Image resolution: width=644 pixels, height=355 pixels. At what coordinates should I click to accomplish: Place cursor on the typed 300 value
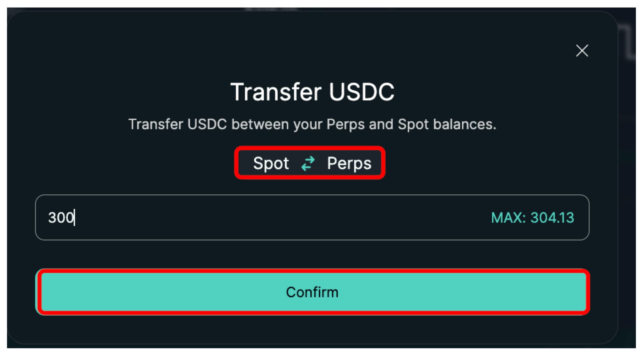pyautogui.click(x=61, y=218)
